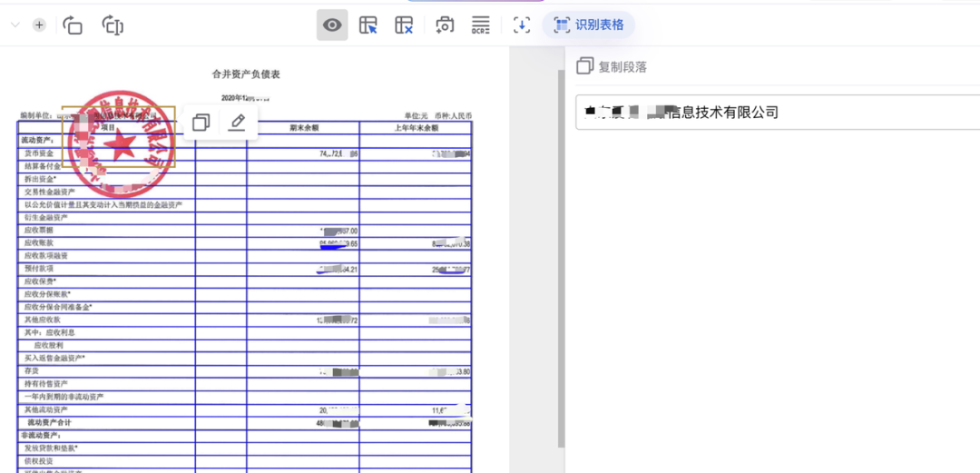Select the 衍生金融资产 row label
Image resolution: width=980 pixels, height=473 pixels.
click(x=45, y=217)
